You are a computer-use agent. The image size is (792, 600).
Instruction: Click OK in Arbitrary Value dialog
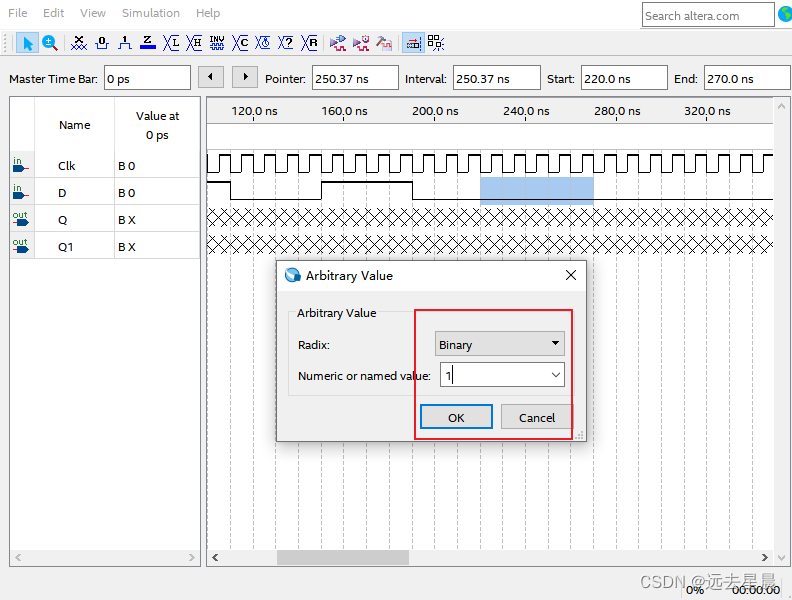(456, 417)
